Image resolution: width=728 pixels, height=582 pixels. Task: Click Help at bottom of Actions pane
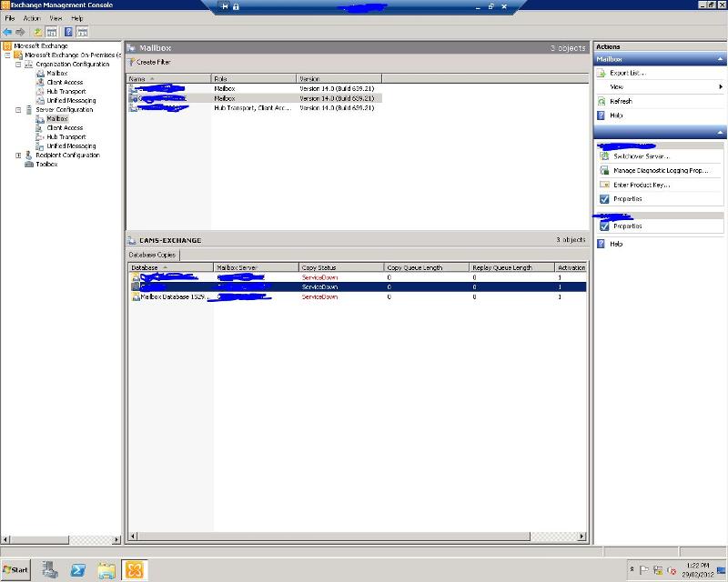(x=616, y=244)
